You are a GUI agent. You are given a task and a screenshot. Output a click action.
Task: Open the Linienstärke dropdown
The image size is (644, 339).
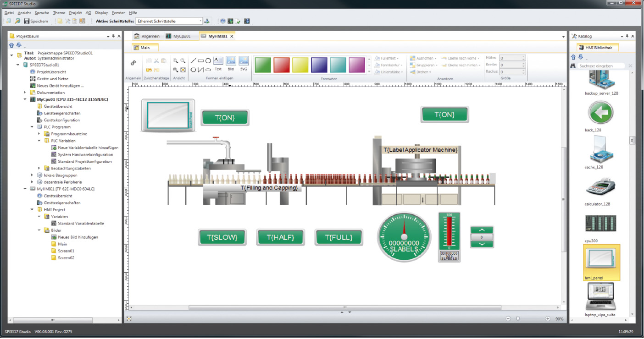pyautogui.click(x=389, y=72)
